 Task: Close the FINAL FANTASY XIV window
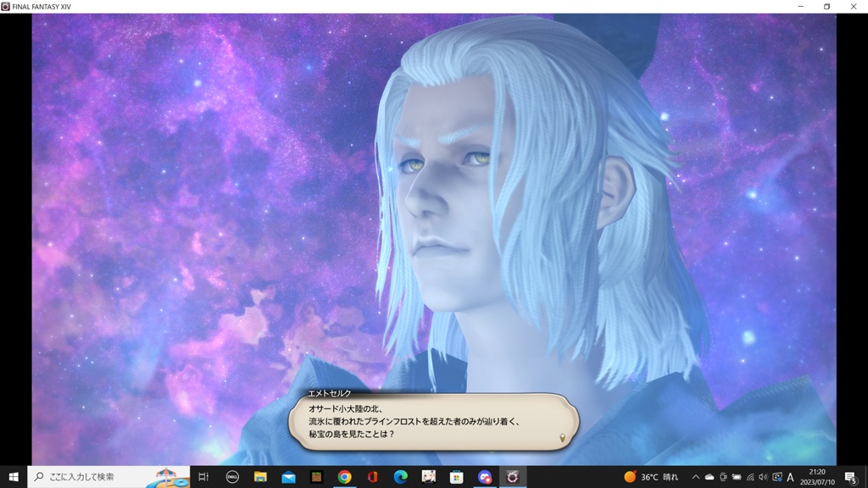(x=854, y=7)
